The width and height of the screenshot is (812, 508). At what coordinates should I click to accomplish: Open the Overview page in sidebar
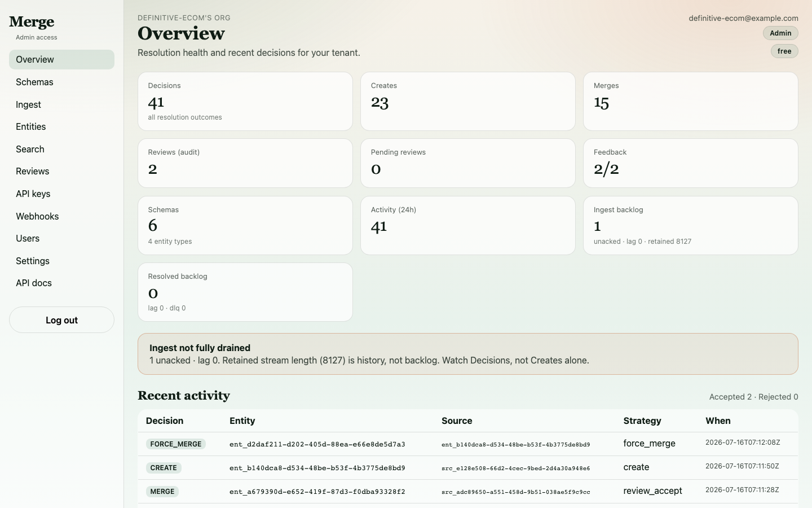click(61, 59)
